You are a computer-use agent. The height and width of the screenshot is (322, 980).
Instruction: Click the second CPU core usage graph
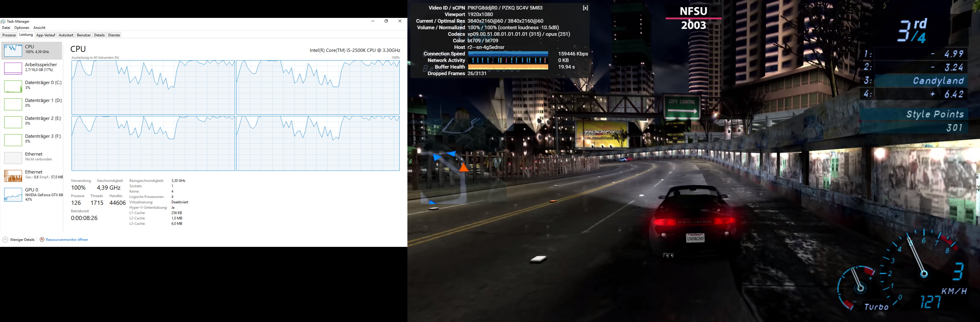coord(318,87)
